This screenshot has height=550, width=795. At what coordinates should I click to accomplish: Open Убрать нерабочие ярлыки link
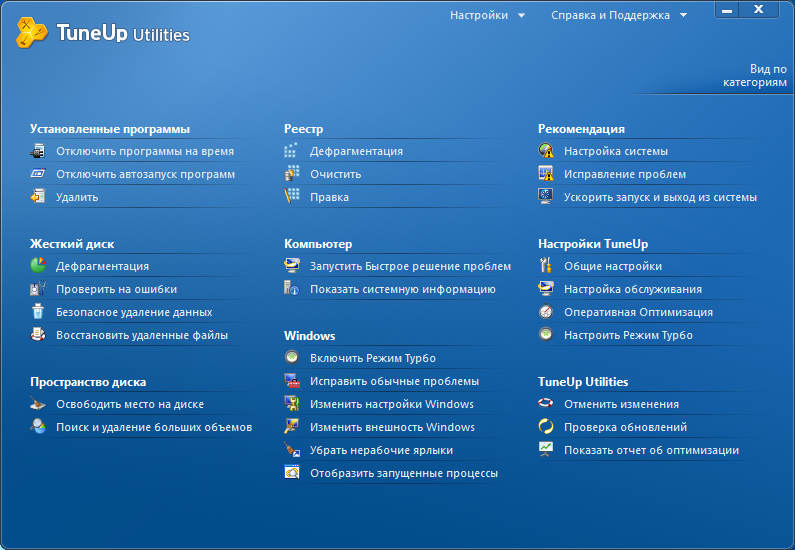pyautogui.click(x=382, y=450)
